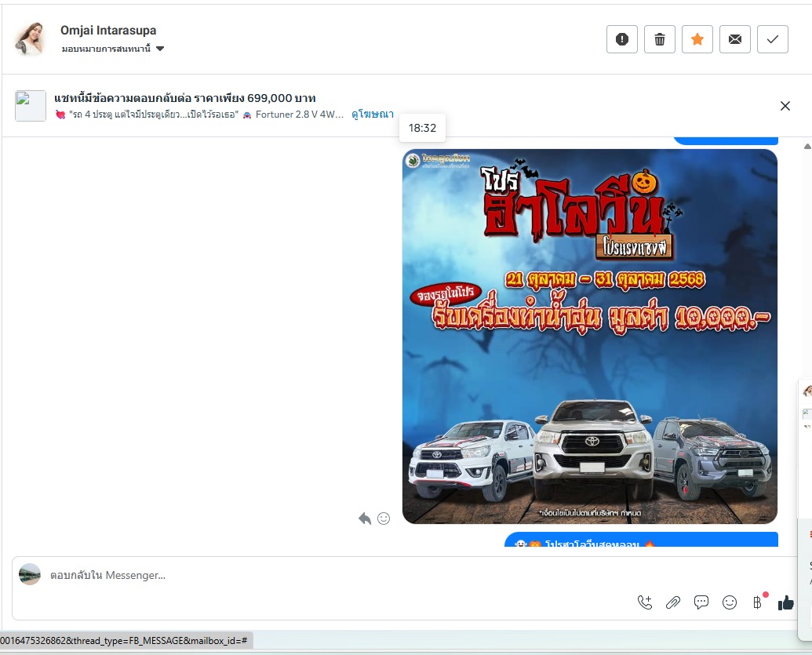
Task: Mark conversation as spam with exclamation icon
Action: [622, 39]
